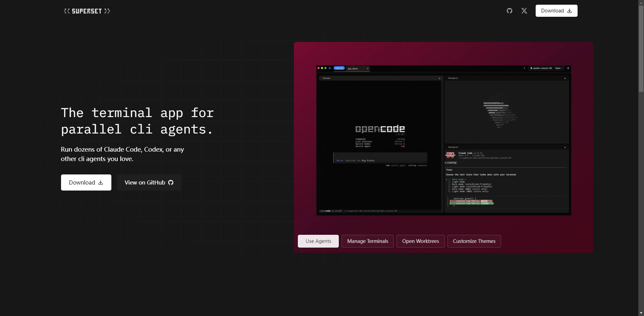Close the app-demo tab with its X
Screen dimensions: 644x316
coord(368,68)
